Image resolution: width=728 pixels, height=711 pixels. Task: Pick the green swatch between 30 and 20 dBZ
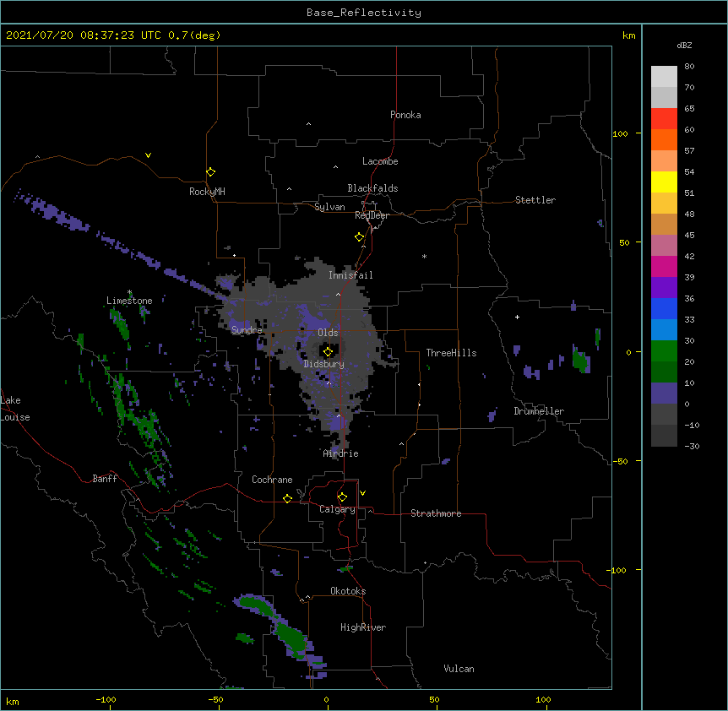[664, 351]
